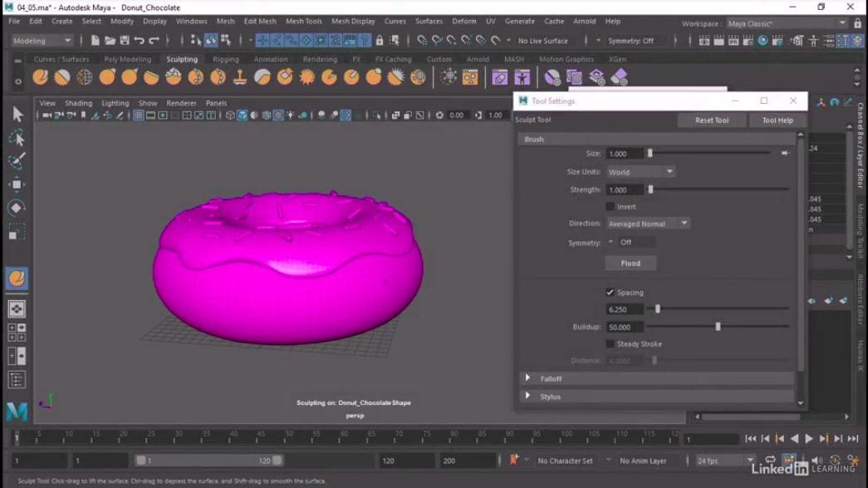Adjust the Strength slider handle
The image size is (868, 488).
click(650, 190)
